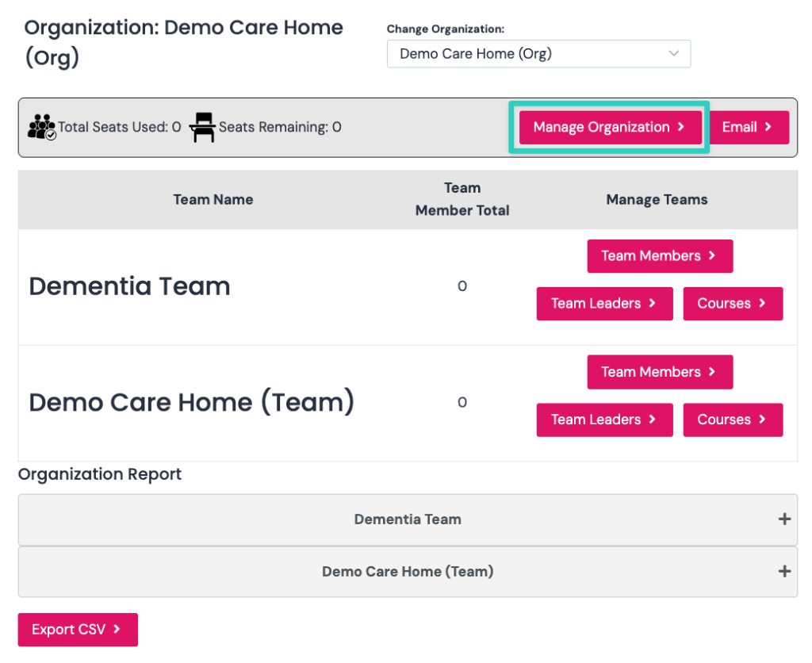Click the Seats Remaining chair icon

[x=202, y=128]
